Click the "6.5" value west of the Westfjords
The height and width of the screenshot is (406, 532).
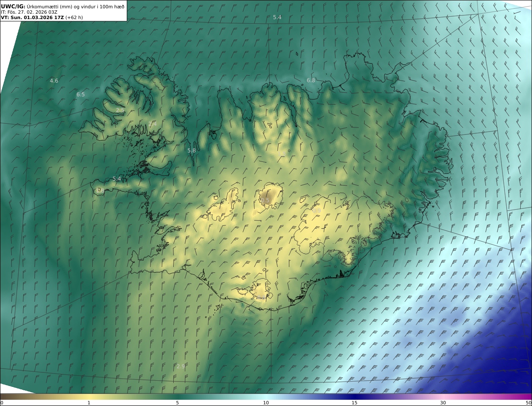tap(81, 95)
